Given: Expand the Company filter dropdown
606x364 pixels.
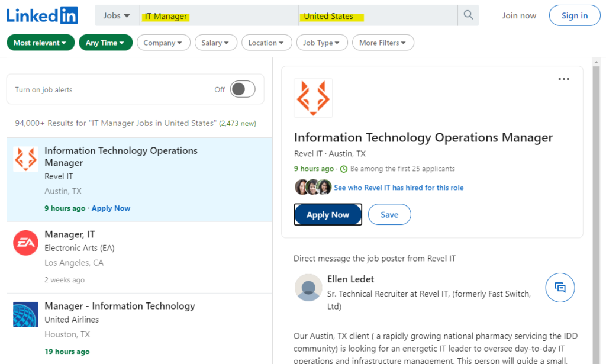Looking at the screenshot, I should point(163,43).
